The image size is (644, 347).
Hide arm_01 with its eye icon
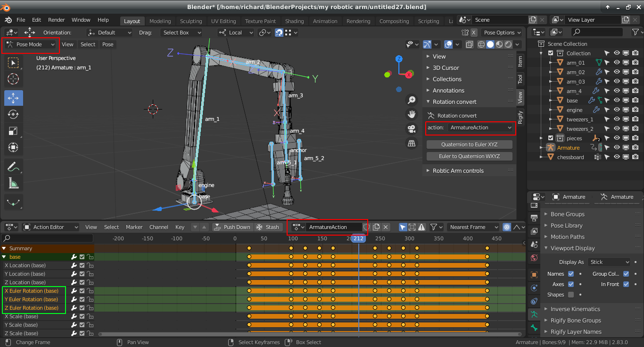[617, 63]
